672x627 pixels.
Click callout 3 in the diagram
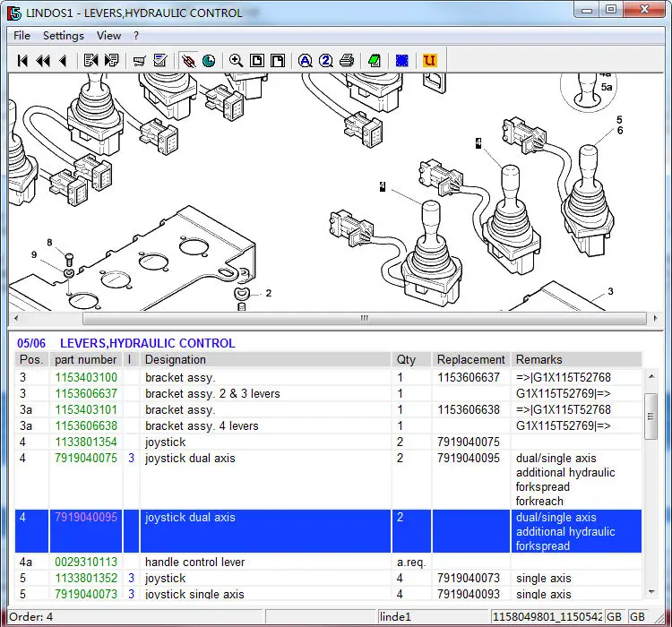pos(611,291)
